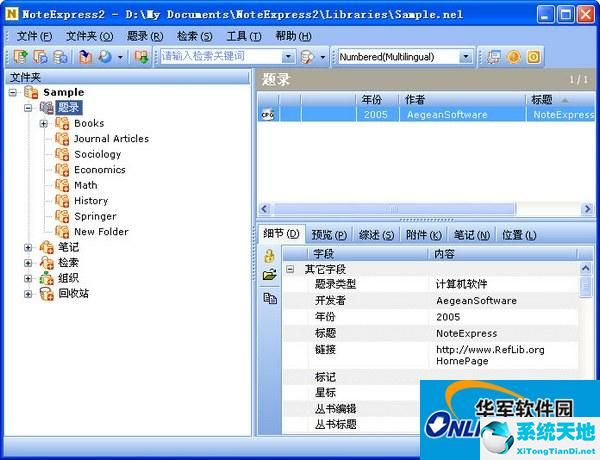Image resolution: width=600 pixels, height=460 pixels.
Task: Select the Journal Articles folder
Action: pyautogui.click(x=111, y=139)
